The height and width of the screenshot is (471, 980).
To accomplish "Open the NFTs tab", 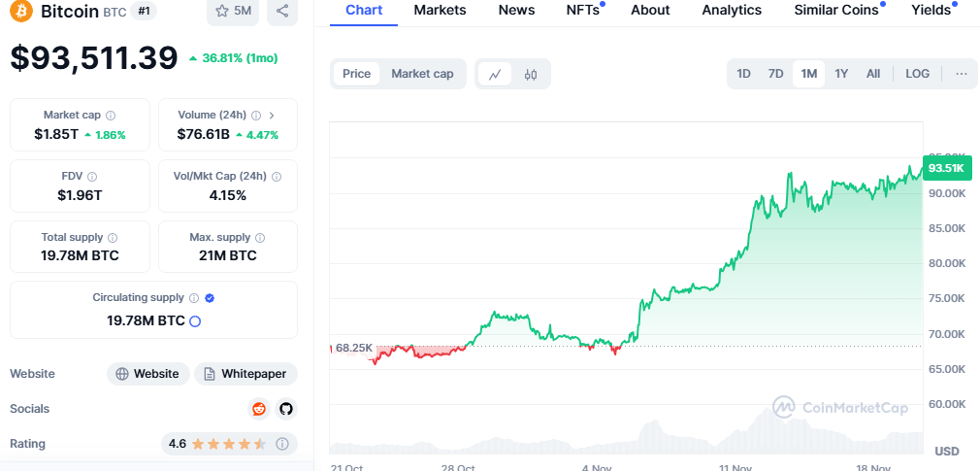I will point(583,10).
